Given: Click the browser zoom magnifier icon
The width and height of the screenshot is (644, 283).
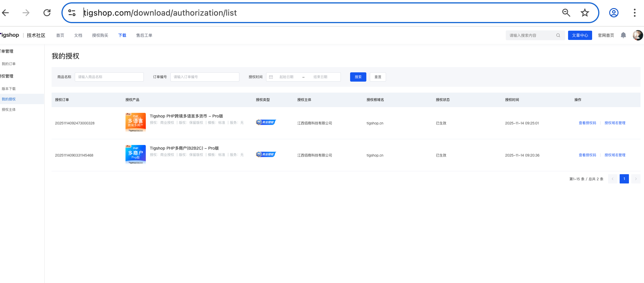Looking at the screenshot, I should (566, 13).
